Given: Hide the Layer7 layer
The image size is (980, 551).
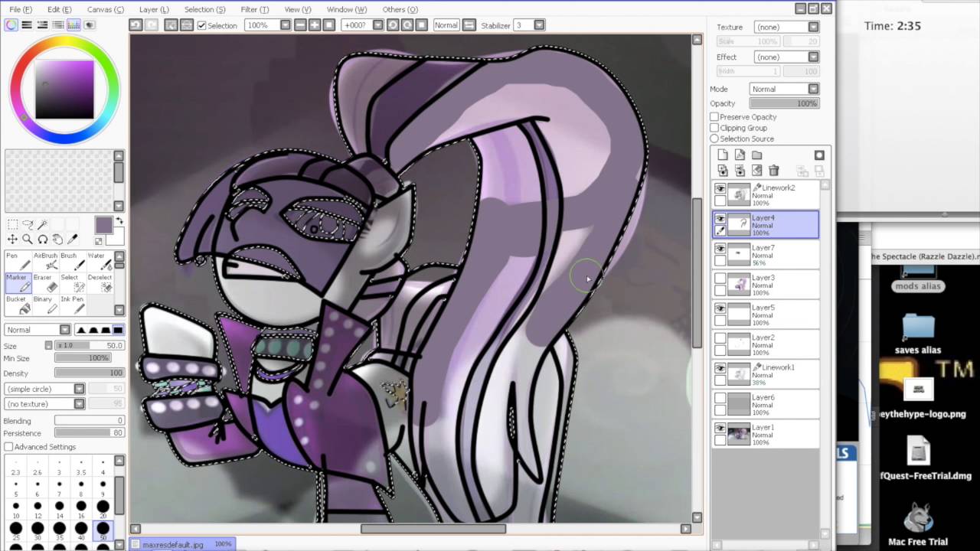Looking at the screenshot, I should pyautogui.click(x=720, y=249).
